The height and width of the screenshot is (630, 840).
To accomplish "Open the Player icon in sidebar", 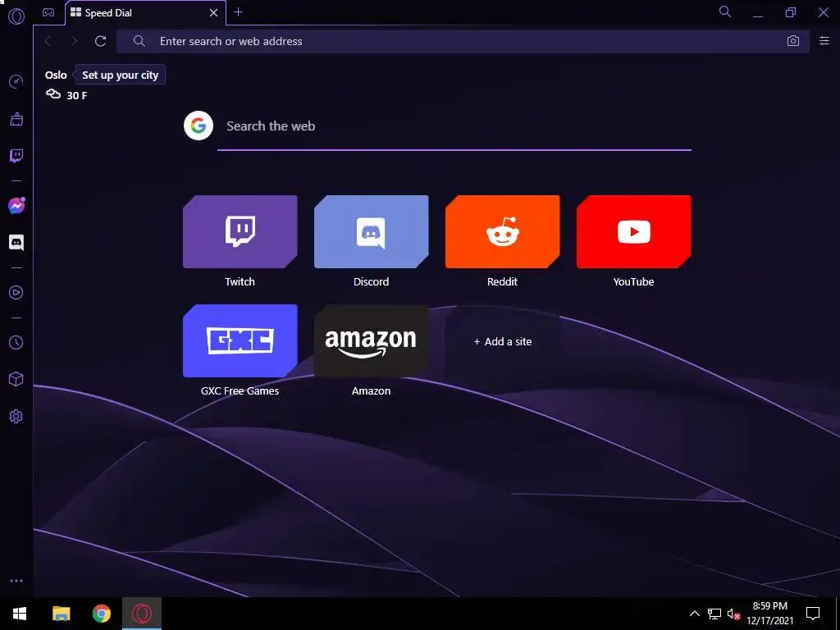I will click(16, 293).
